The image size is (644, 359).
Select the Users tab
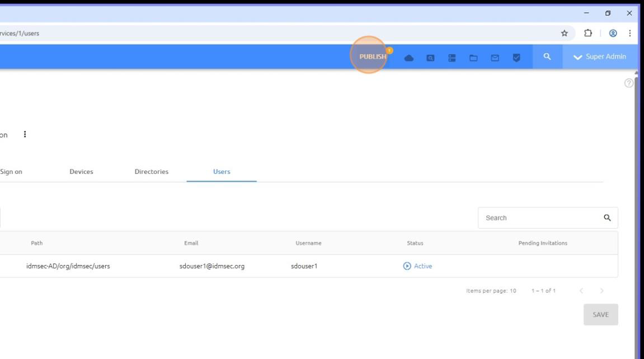tap(222, 172)
